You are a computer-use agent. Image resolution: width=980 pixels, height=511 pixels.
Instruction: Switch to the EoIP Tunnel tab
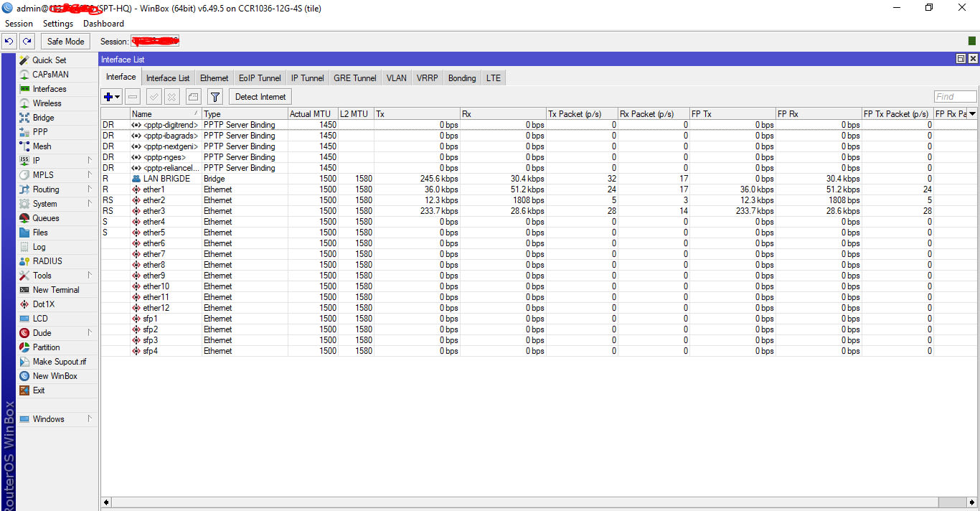[x=260, y=78]
